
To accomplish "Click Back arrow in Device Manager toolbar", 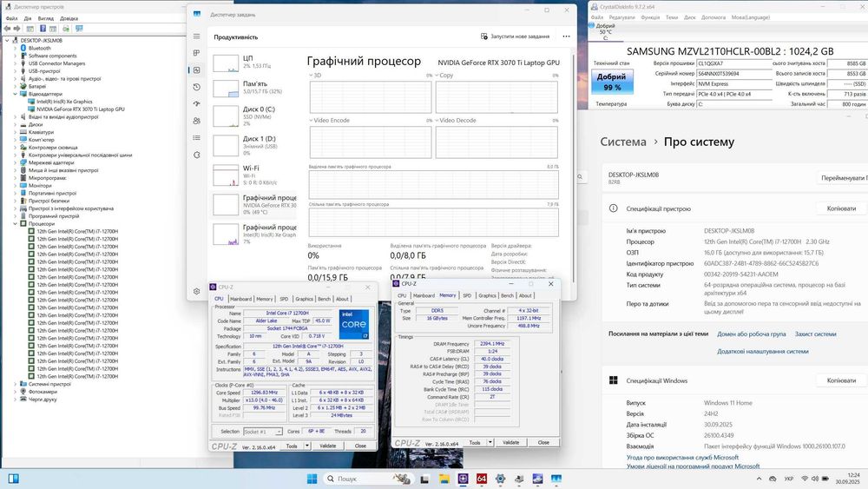I will coord(7,29).
